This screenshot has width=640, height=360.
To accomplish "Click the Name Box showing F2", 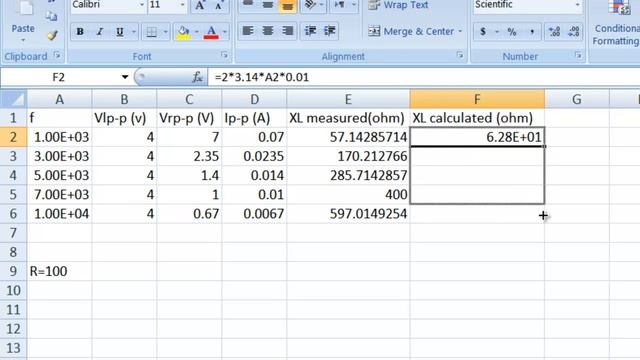I will pyautogui.click(x=59, y=77).
